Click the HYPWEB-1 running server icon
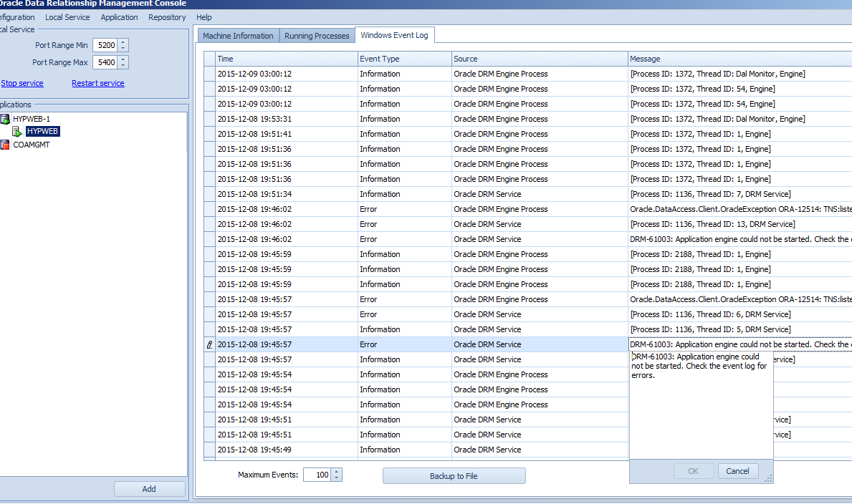 [5, 119]
